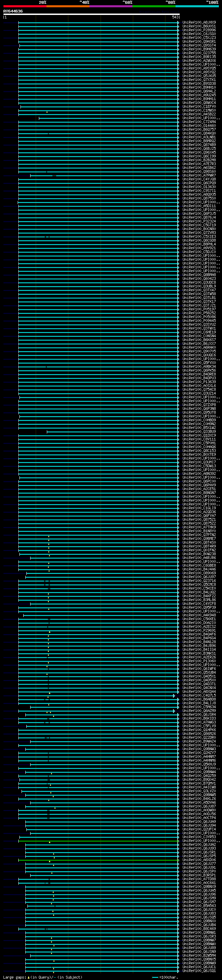
Task: Select hit UniRef100_A9SYQ5
Action: pyautogui.click(x=199, y=68)
